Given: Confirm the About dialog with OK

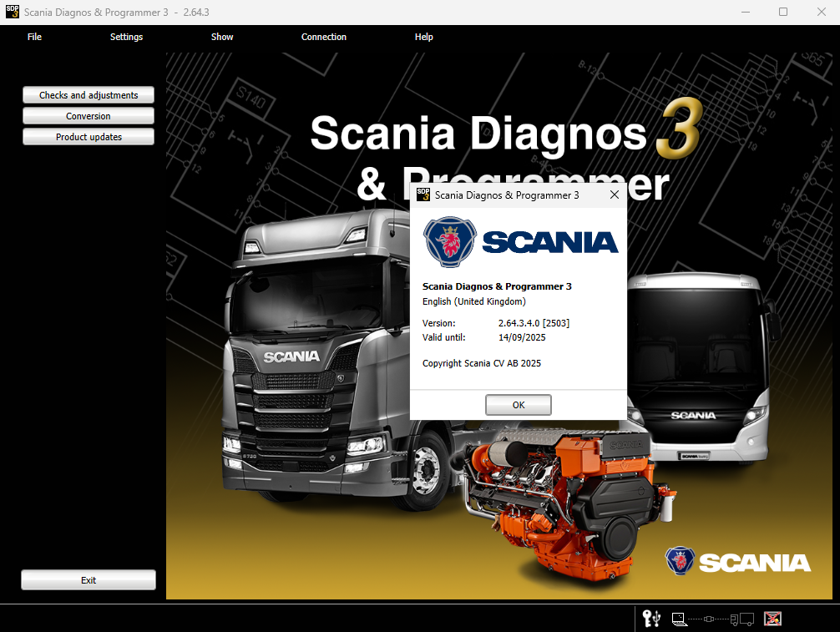Looking at the screenshot, I should pos(518,405).
